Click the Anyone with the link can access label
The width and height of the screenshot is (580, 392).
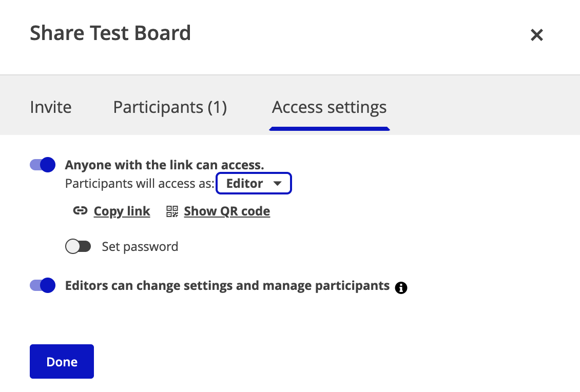pos(164,165)
